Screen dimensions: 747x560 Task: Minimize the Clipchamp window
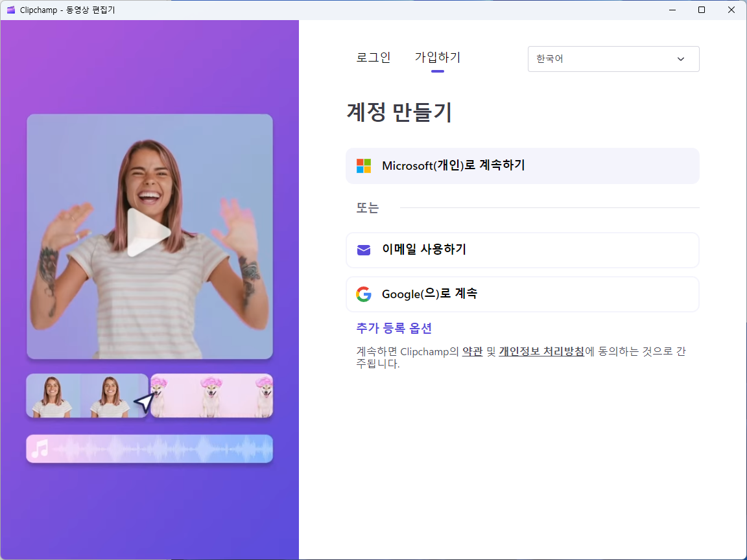[x=672, y=10]
